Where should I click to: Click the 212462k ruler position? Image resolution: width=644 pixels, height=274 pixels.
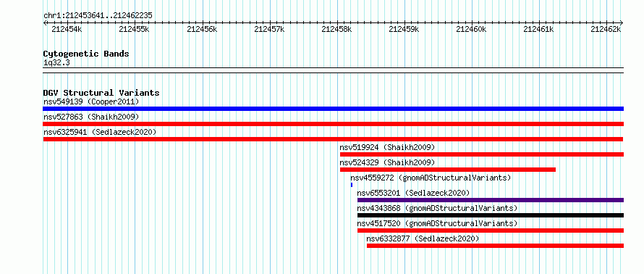click(606, 29)
